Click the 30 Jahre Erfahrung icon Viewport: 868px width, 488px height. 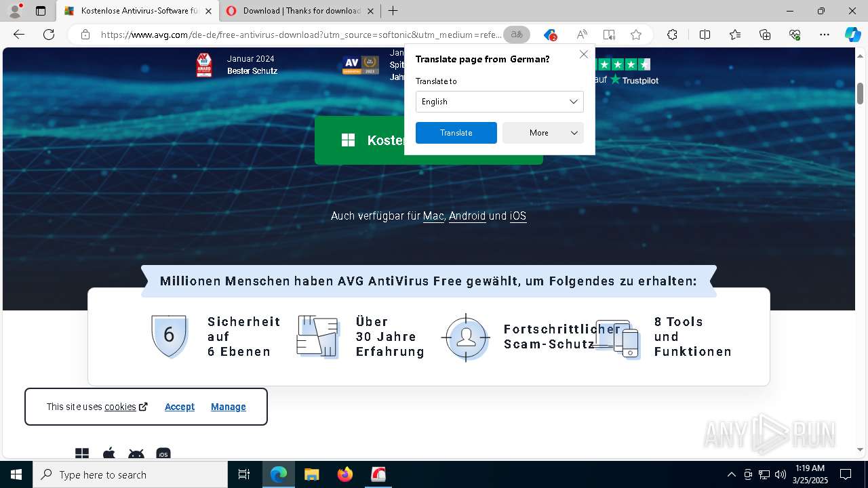(317, 336)
